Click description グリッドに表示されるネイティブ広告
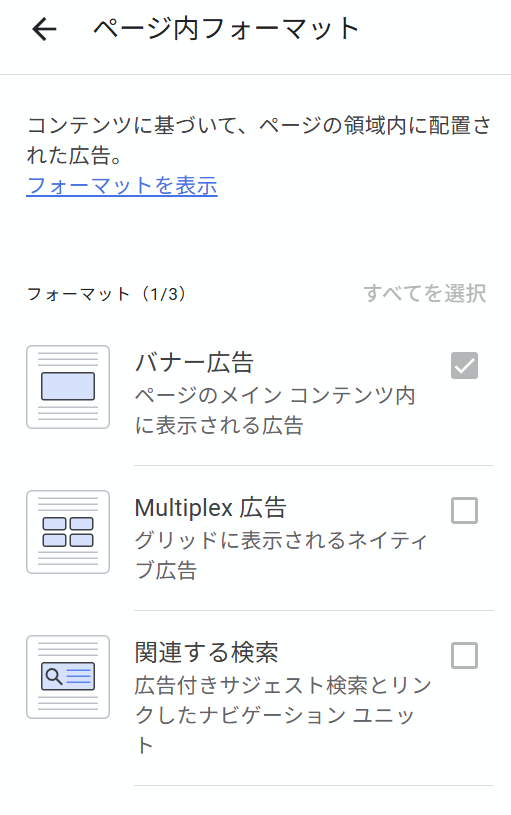This screenshot has width=511, height=815. [x=281, y=556]
